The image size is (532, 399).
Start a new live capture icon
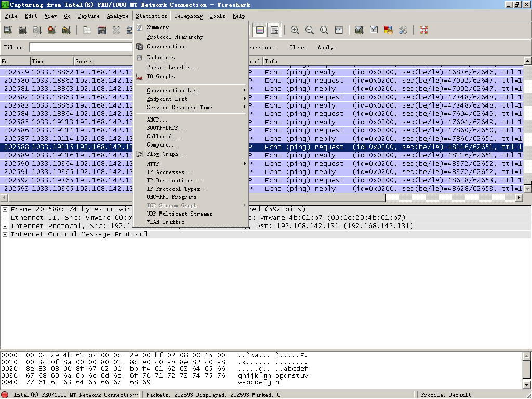point(37,30)
